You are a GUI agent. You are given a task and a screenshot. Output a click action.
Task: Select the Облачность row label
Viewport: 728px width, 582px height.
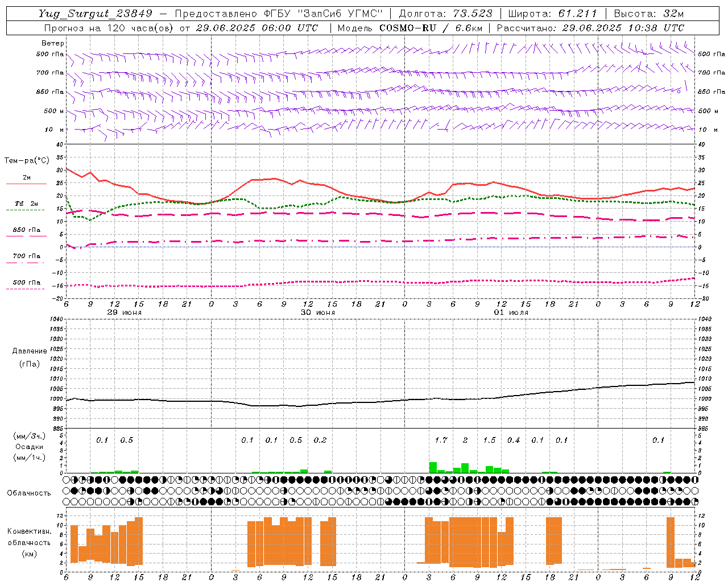coord(29,493)
